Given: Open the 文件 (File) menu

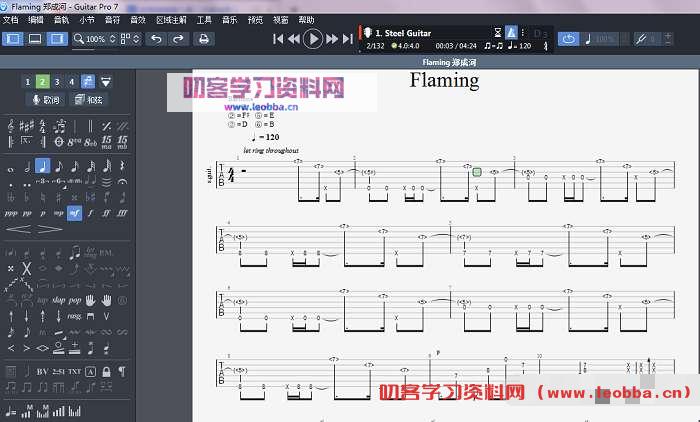Looking at the screenshot, I should (10, 20).
